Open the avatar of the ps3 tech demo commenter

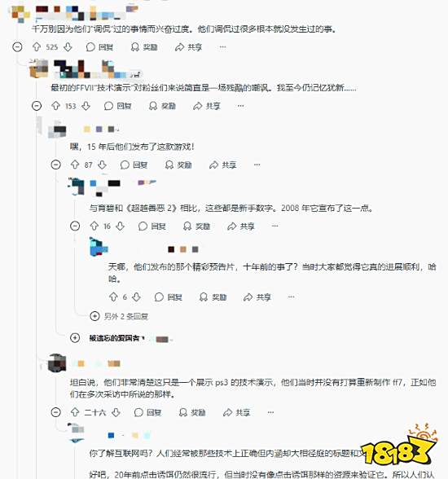(57, 363)
